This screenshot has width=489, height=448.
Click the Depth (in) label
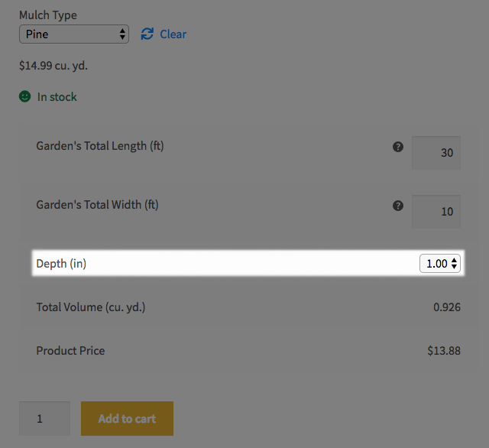[x=61, y=264]
